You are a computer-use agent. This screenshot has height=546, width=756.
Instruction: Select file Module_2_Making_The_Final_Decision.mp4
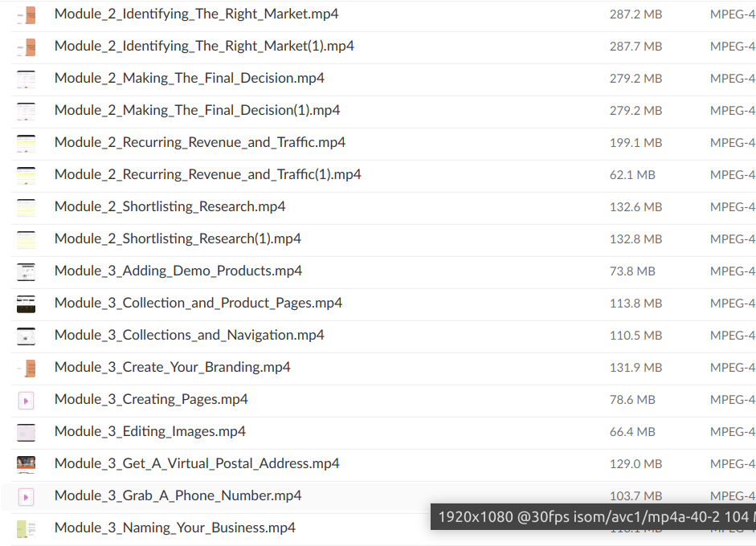click(x=189, y=79)
